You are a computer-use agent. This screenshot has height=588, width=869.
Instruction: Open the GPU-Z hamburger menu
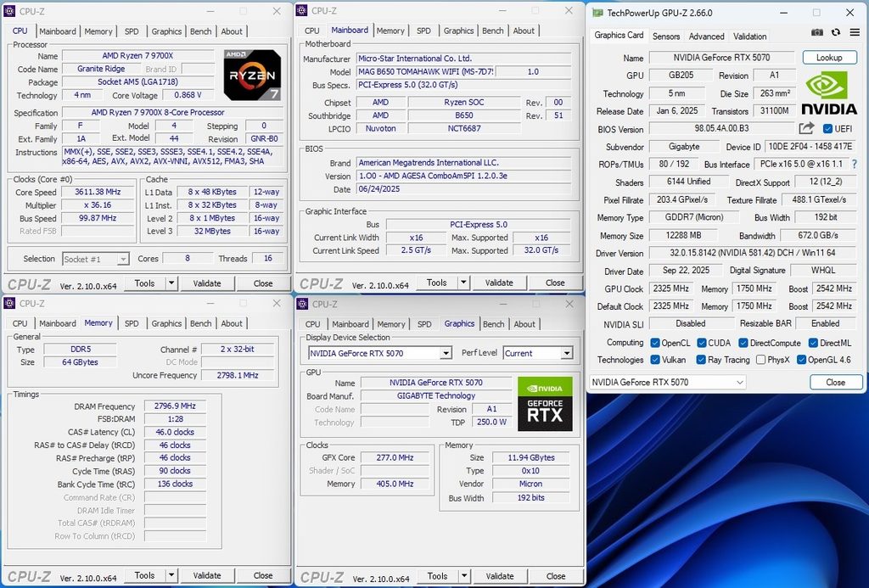855,33
